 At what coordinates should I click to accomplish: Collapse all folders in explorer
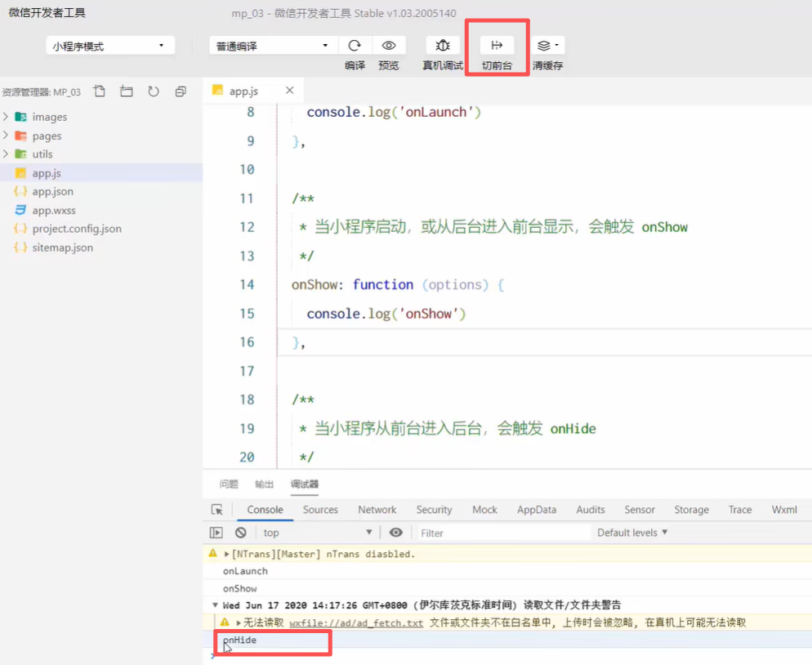tap(181, 91)
